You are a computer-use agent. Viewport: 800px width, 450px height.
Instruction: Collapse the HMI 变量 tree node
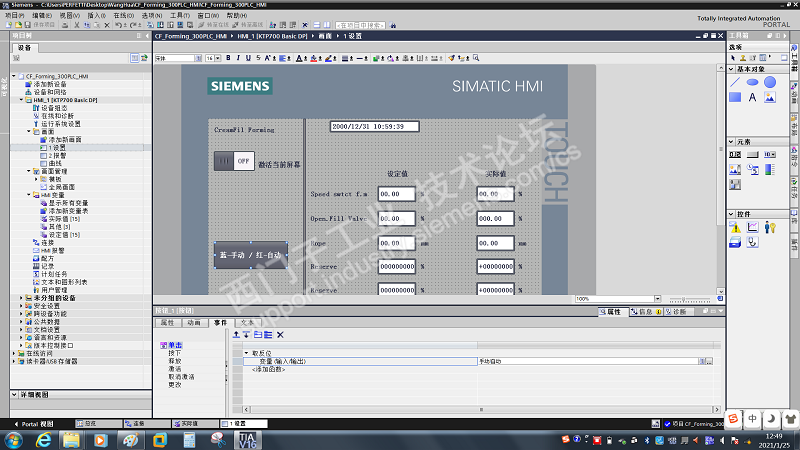click(29, 195)
